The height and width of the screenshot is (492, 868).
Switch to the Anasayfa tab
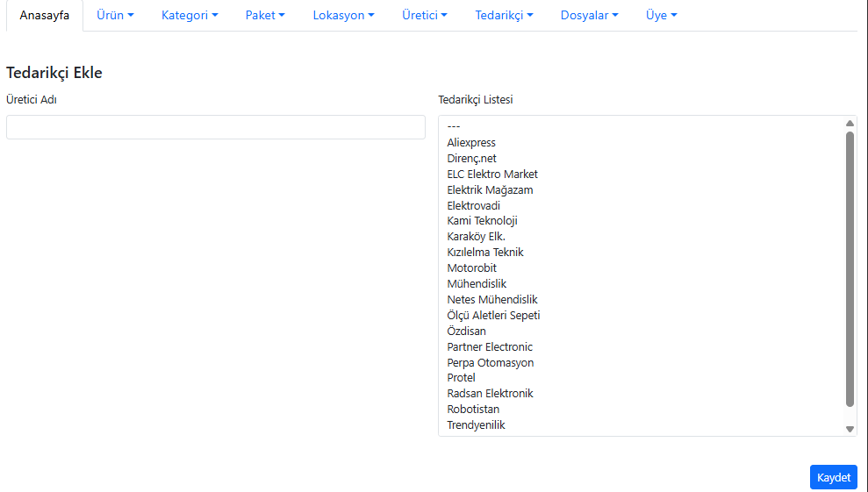click(x=45, y=16)
